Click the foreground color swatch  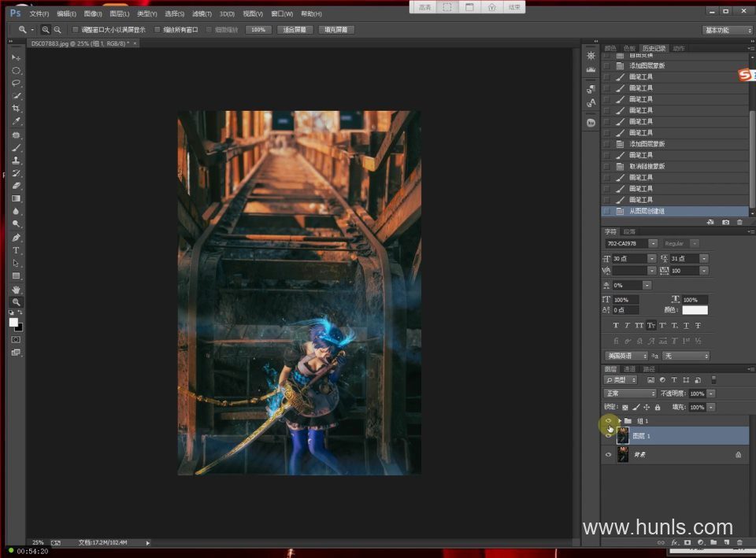[13, 323]
